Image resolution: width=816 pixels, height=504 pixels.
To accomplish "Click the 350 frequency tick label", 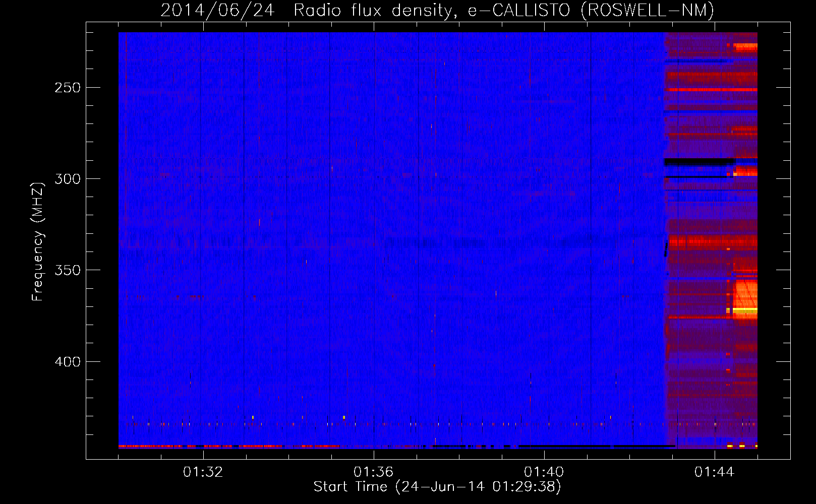I will 68,271.
